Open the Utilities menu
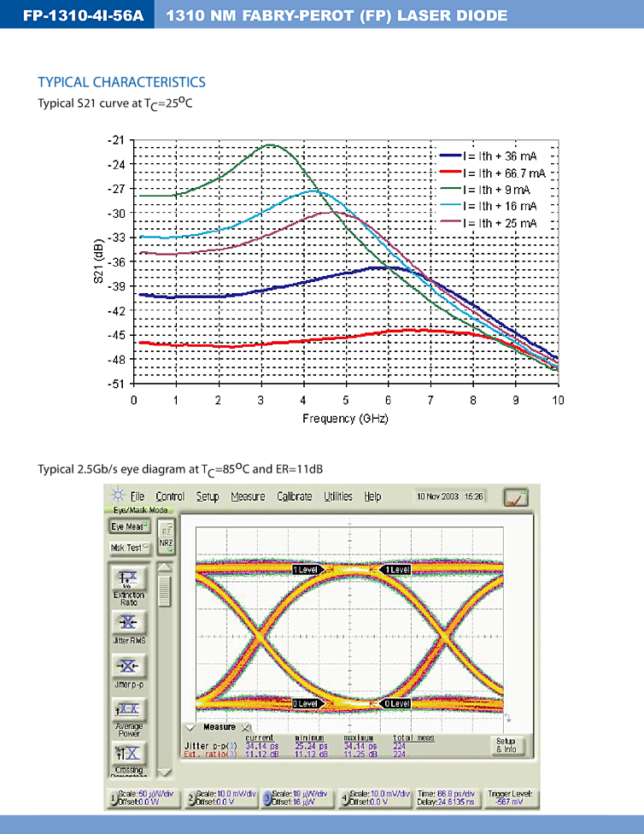Screen dimensions: 644x834 [337, 496]
